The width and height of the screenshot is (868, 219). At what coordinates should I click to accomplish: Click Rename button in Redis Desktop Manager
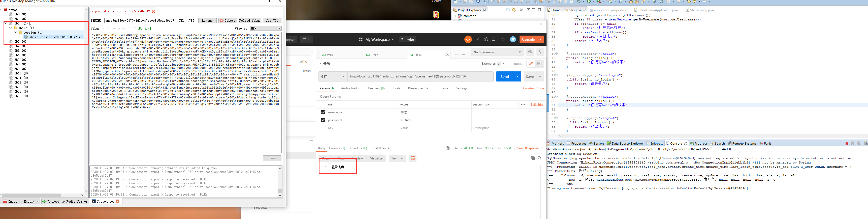207,21
